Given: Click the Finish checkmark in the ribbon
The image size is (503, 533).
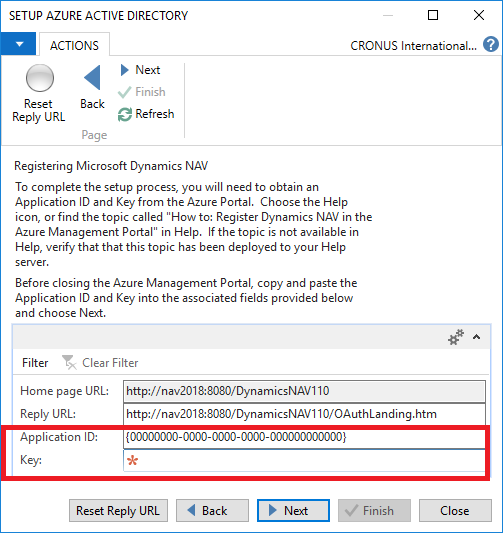Looking at the screenshot, I should (x=124, y=92).
